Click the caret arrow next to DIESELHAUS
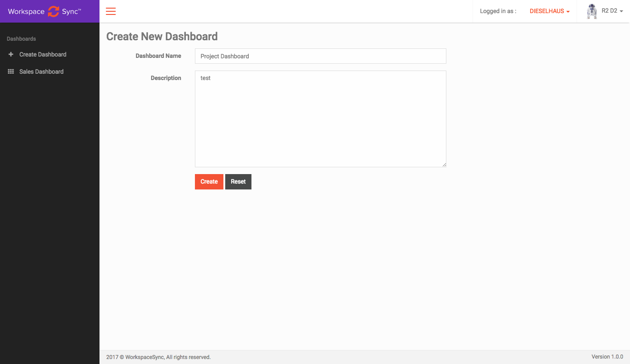This screenshot has width=630, height=364. click(x=568, y=12)
